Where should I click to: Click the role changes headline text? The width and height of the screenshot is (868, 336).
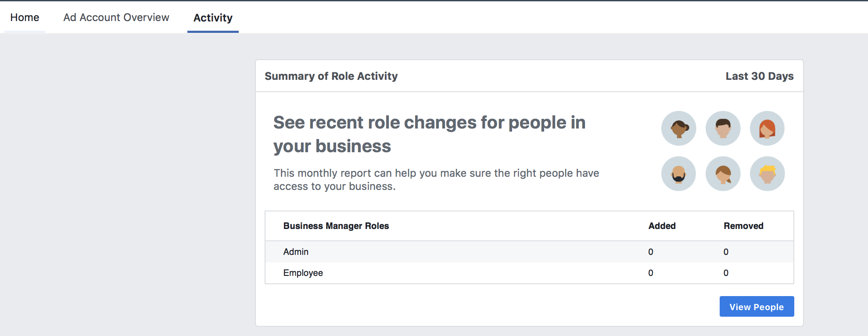pyautogui.click(x=429, y=134)
